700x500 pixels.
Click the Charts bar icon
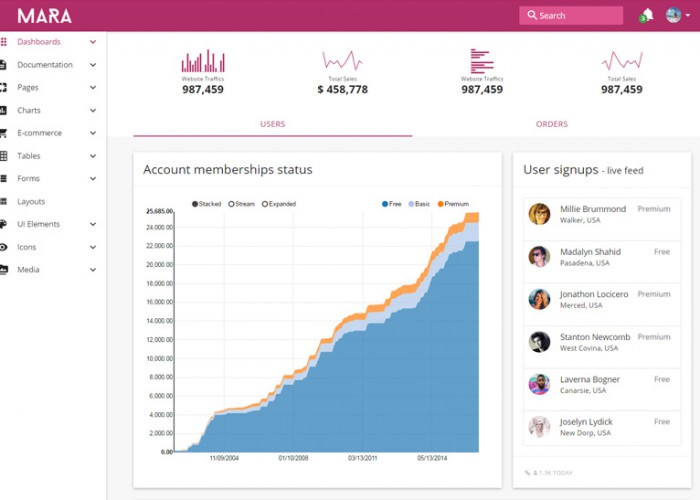(3, 110)
